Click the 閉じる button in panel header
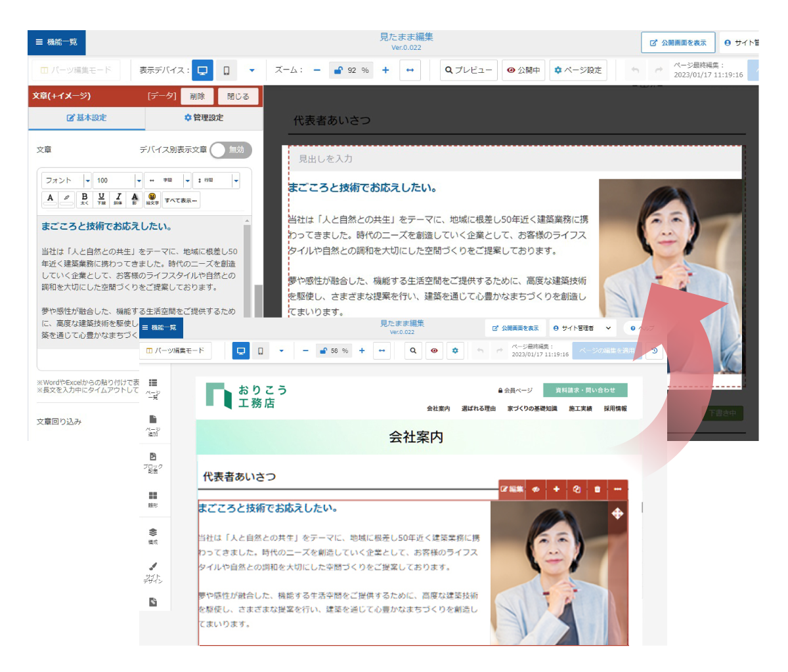The image size is (788, 672). (x=238, y=96)
